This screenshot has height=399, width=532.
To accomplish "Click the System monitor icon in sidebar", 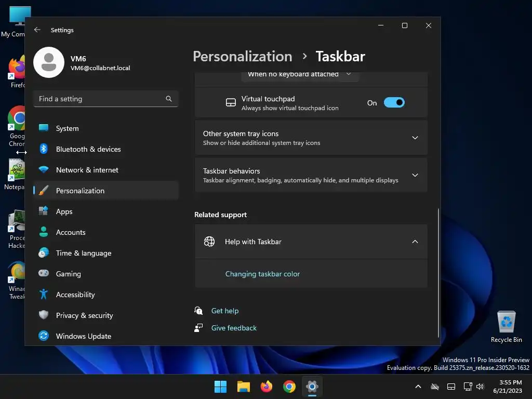I will tap(44, 128).
